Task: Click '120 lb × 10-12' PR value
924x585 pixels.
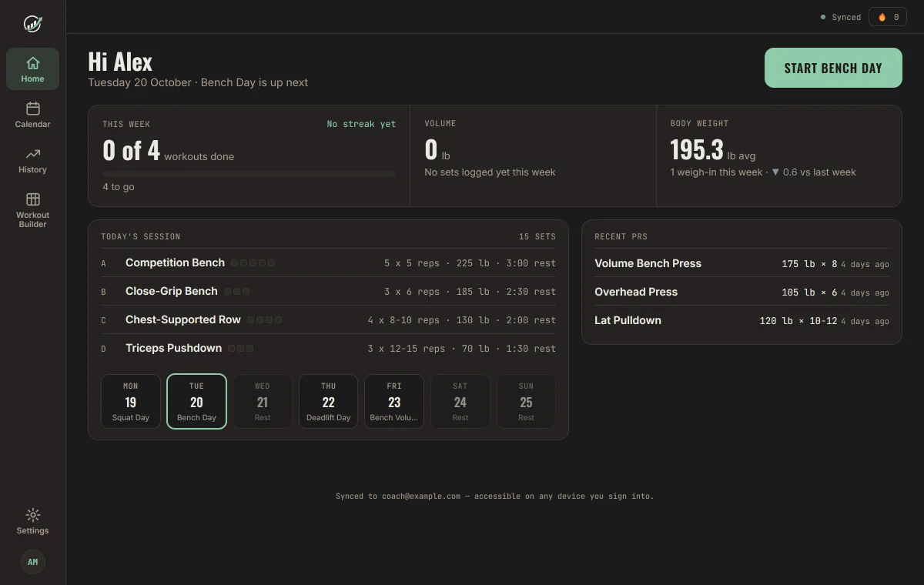Action: coord(798,321)
